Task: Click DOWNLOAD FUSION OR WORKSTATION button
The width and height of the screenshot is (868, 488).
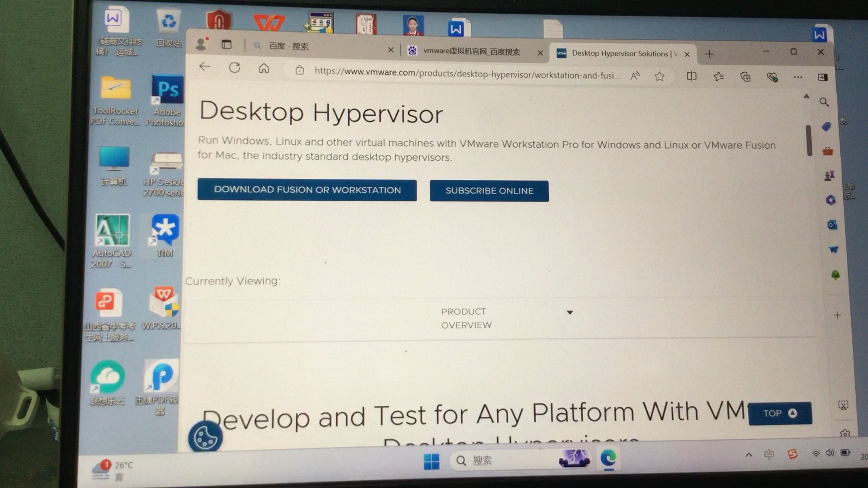Action: pyautogui.click(x=307, y=190)
